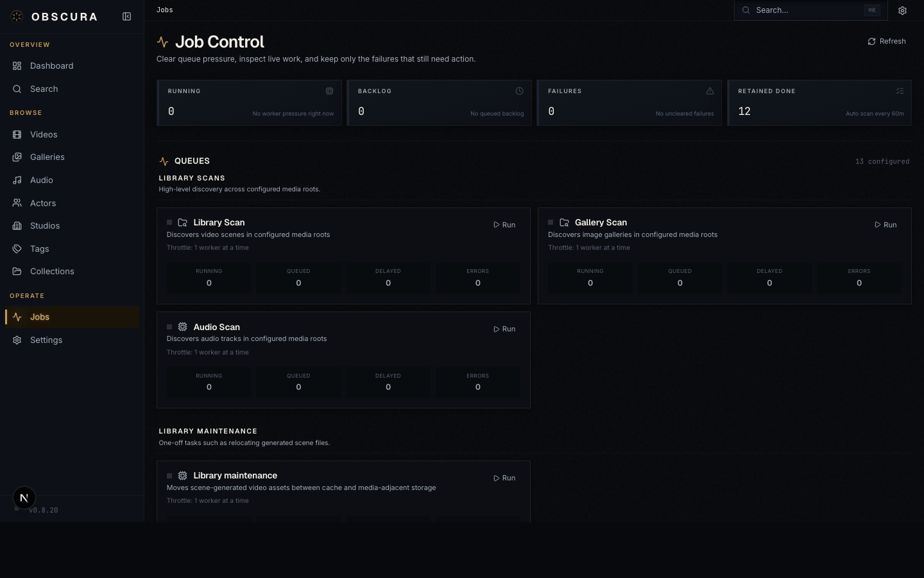This screenshot has height=578, width=924.
Task: Click the Collections folder icon
Action: point(17,272)
